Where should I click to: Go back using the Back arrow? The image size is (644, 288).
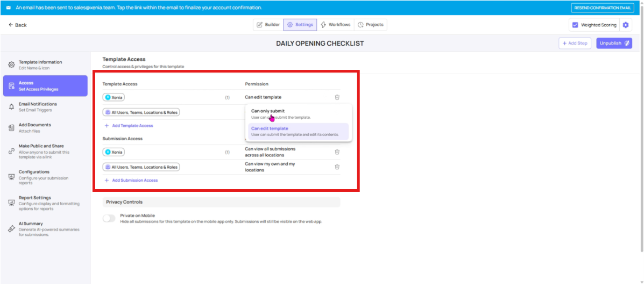click(x=18, y=25)
